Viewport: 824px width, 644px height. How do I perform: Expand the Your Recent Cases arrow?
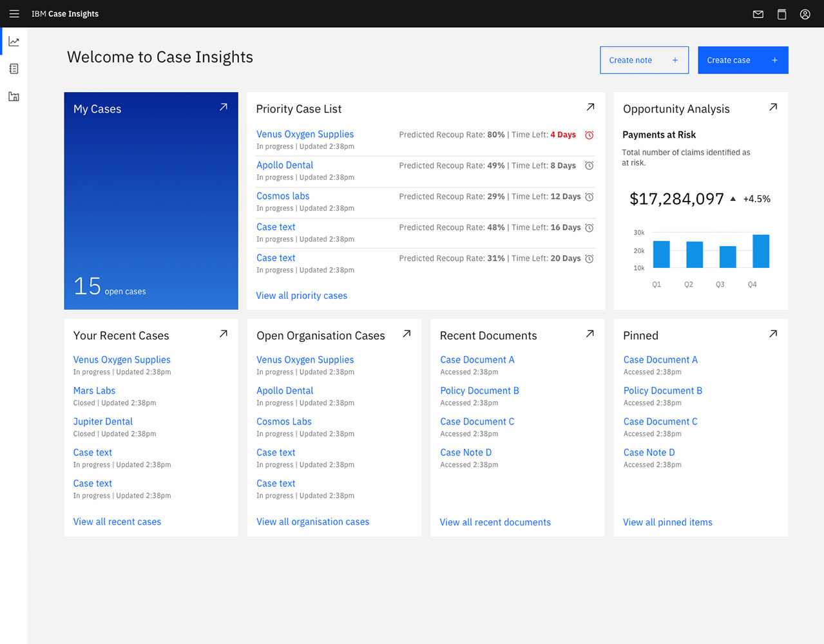(224, 334)
